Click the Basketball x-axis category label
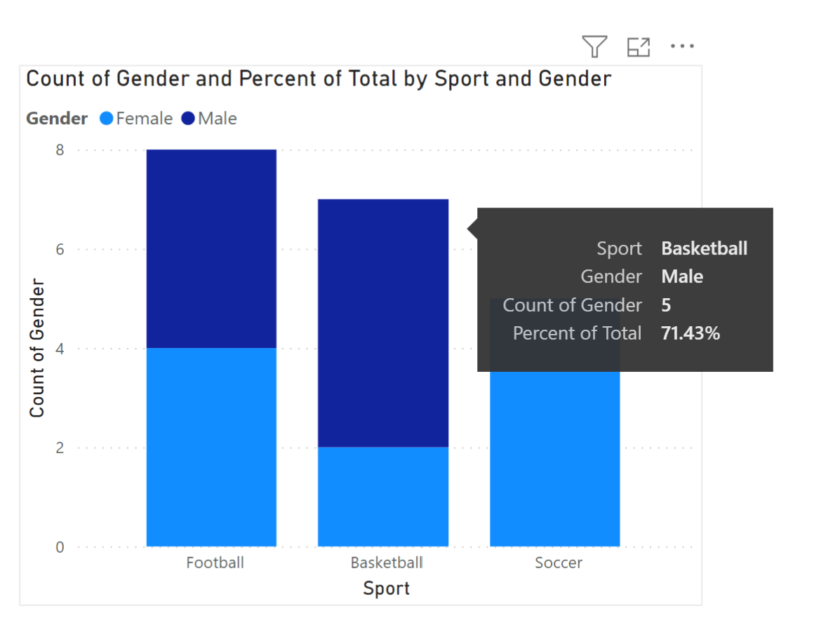 tap(387, 563)
